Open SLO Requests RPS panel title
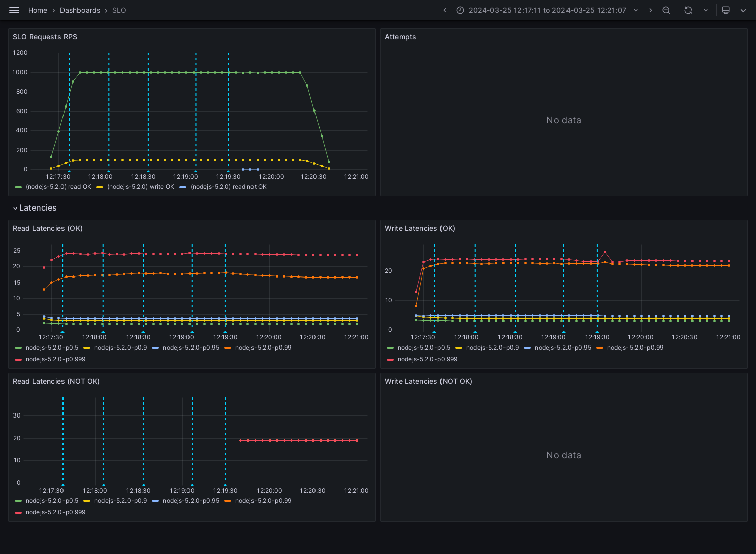The image size is (756, 554). [x=45, y=37]
